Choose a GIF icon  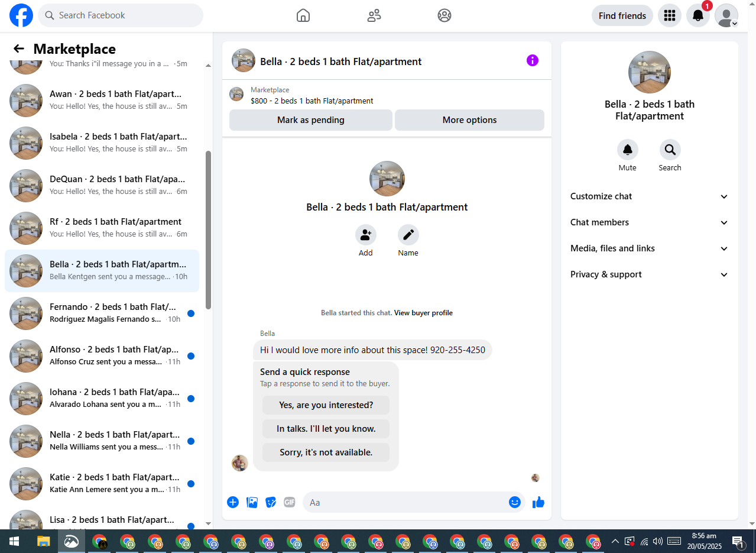(x=290, y=502)
